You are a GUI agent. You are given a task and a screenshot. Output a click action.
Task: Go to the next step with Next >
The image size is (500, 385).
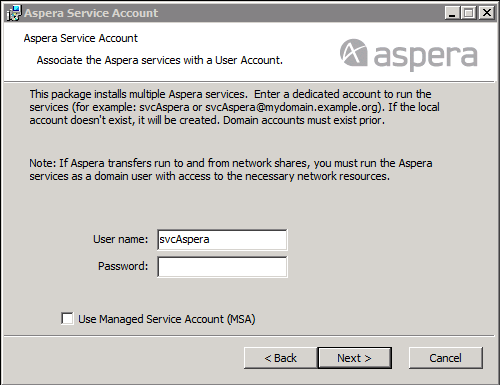(x=354, y=358)
